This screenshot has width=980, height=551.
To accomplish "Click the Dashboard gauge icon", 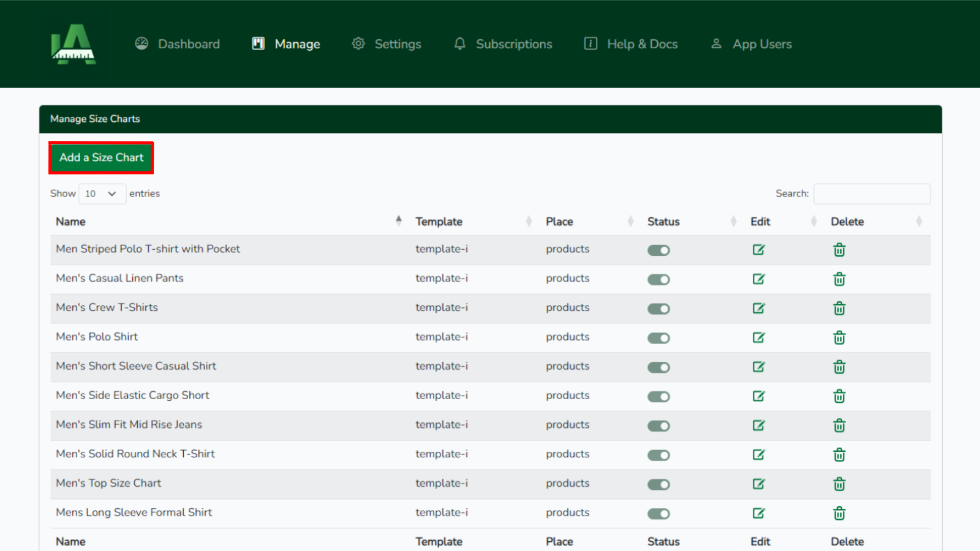I will (x=141, y=43).
